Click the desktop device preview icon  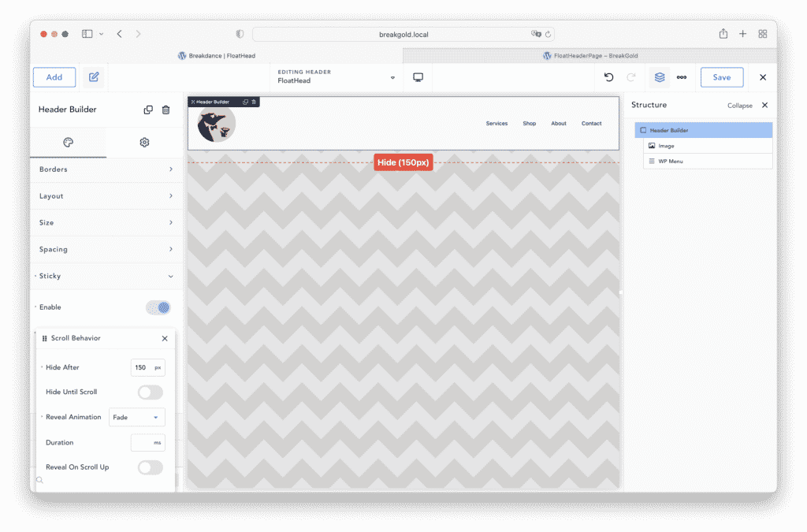pos(418,77)
